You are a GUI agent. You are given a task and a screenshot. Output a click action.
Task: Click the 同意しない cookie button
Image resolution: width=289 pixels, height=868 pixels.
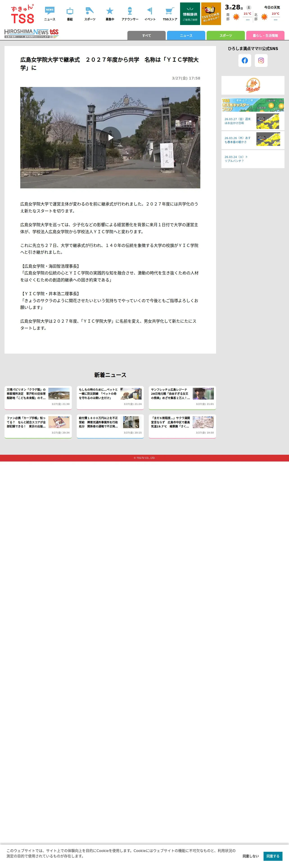pyautogui.click(x=251, y=856)
